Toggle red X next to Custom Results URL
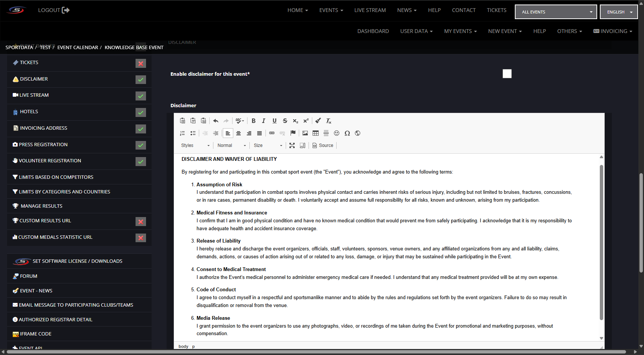The image size is (644, 355). 141,222
